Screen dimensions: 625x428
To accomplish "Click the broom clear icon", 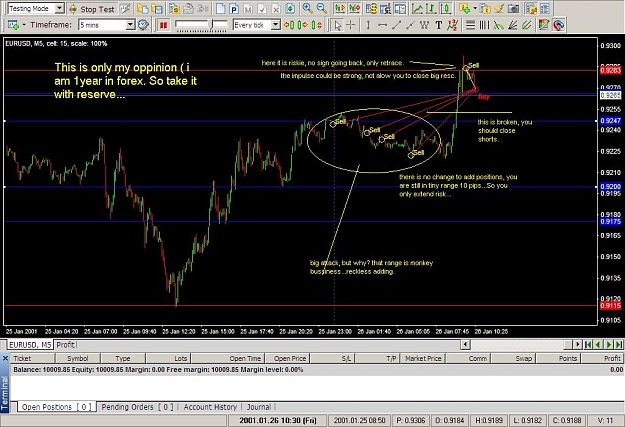I will (x=499, y=8).
